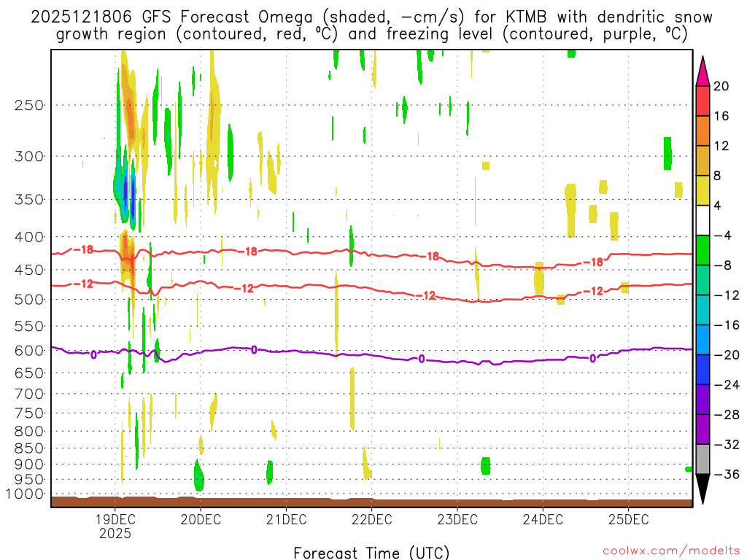Click the 24DEC date label
This screenshot has width=747, height=560.
543,519
